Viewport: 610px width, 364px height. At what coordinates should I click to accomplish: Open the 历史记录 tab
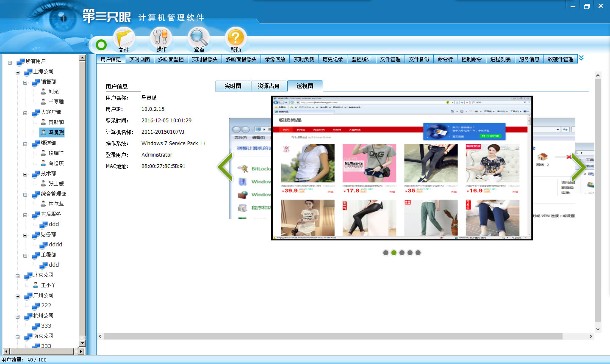333,59
